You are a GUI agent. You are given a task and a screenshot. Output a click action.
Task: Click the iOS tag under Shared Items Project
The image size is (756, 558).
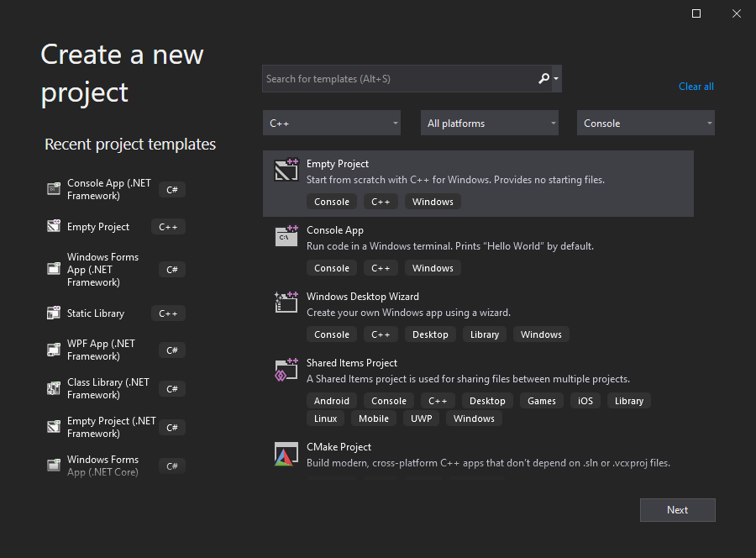click(x=585, y=401)
